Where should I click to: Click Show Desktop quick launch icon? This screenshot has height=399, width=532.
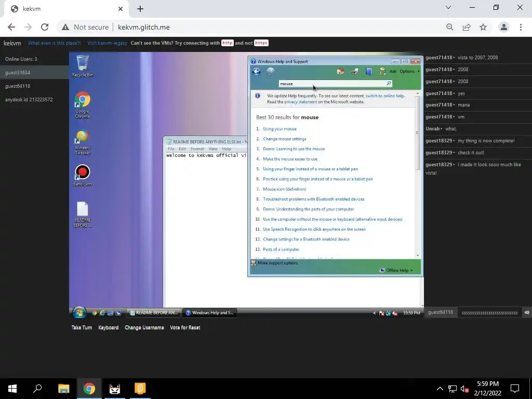pyautogui.click(x=110, y=313)
